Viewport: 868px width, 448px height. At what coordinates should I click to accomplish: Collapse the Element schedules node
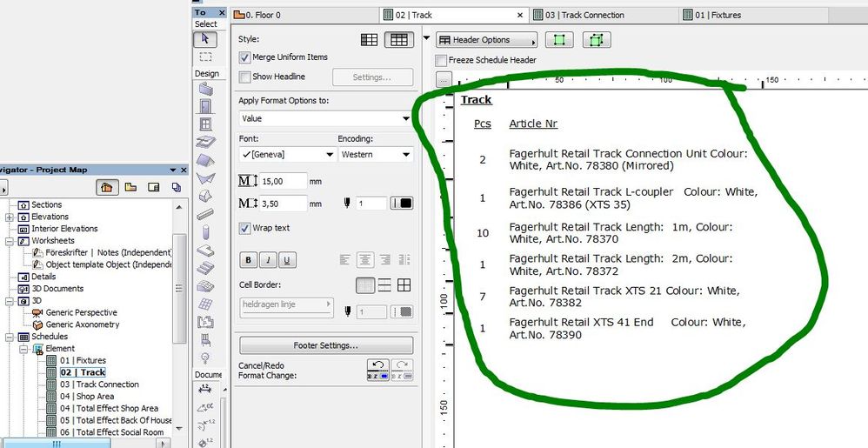point(23,349)
